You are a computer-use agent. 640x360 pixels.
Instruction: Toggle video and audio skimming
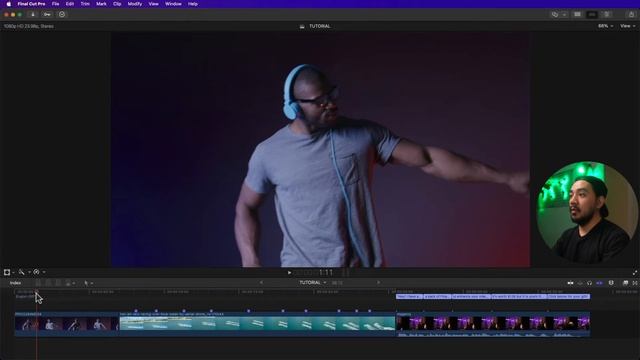point(570,283)
